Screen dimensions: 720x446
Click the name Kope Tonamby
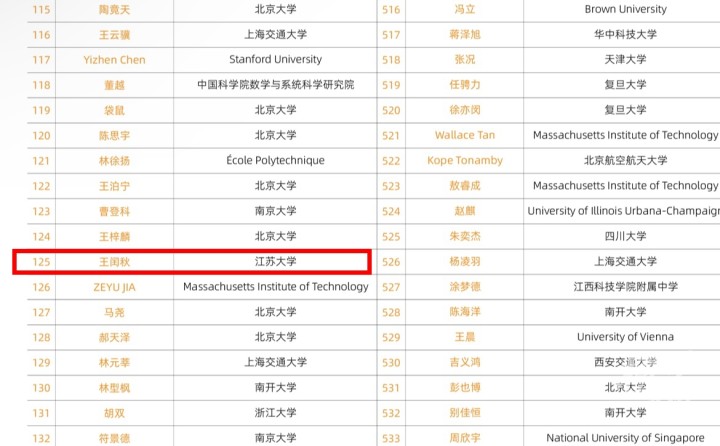[465, 161]
